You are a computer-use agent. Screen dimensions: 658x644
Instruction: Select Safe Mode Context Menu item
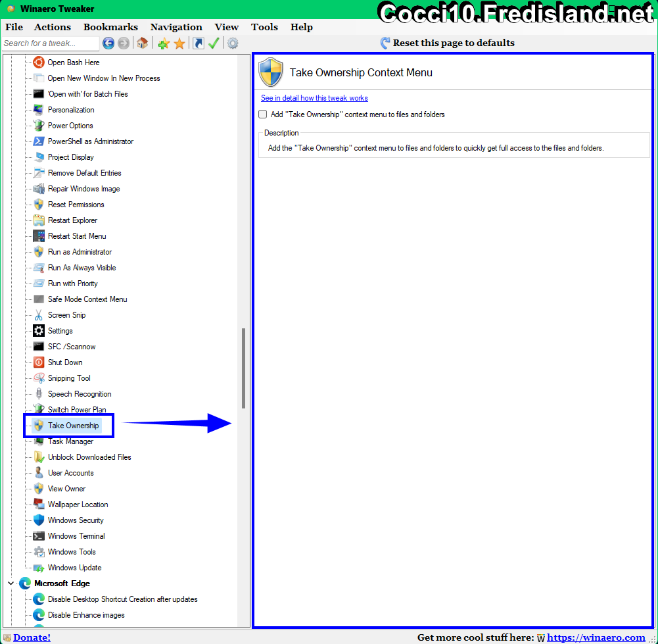pos(87,299)
